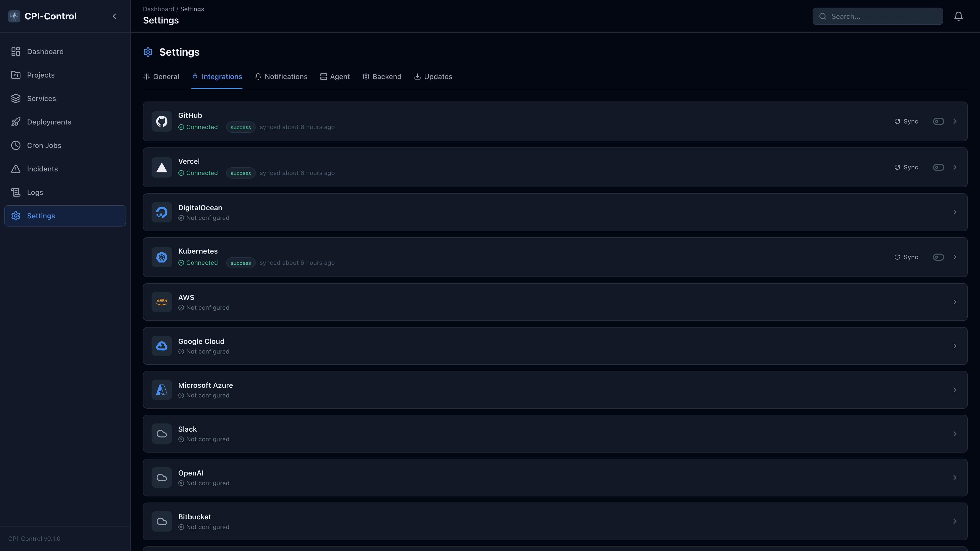The width and height of the screenshot is (980, 551).
Task: Expand the DigitalOcean row chevron
Action: (954, 212)
